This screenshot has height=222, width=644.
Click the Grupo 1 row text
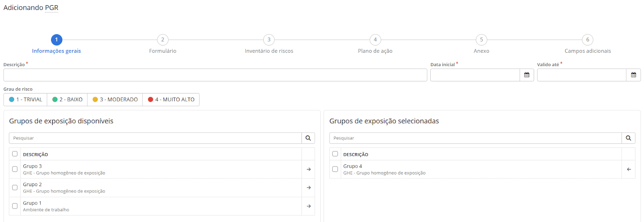32,203
